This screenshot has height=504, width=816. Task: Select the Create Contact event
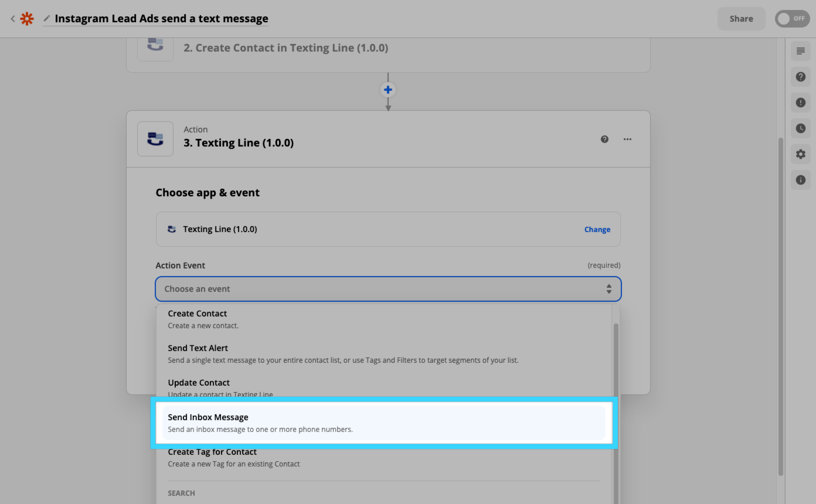point(384,319)
